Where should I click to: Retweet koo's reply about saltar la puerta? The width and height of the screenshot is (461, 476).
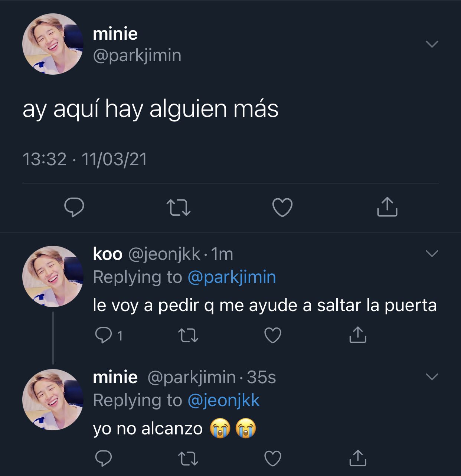pyautogui.click(x=188, y=335)
